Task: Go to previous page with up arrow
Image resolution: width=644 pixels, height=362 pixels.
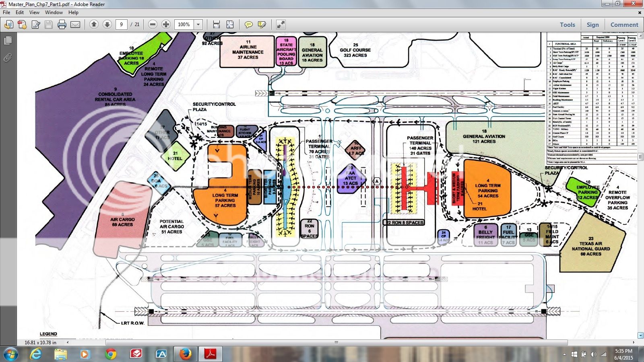Action: (x=94, y=25)
